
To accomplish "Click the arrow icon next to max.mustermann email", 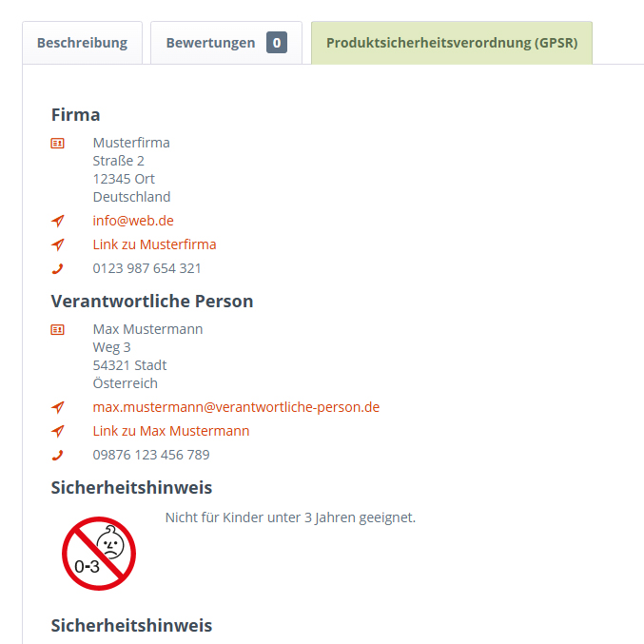I will 58,407.
